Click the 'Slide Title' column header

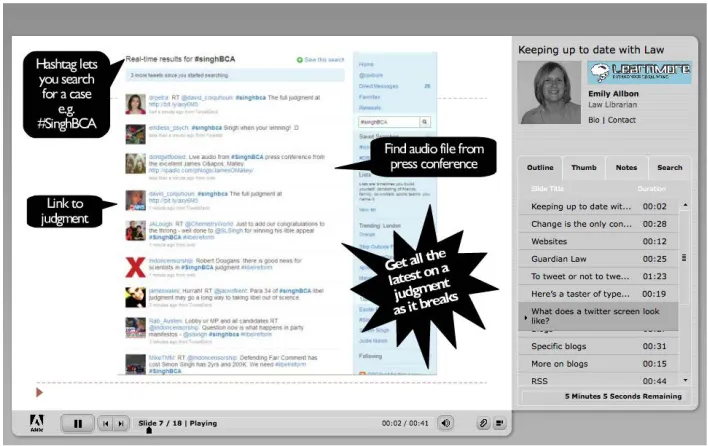547,189
